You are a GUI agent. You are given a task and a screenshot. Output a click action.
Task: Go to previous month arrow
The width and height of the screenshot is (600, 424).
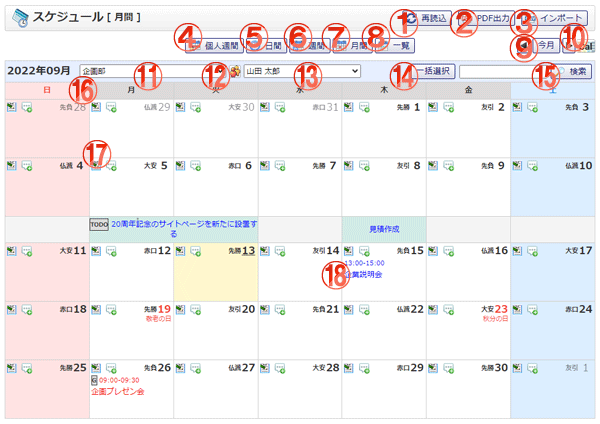pyautogui.click(x=523, y=46)
